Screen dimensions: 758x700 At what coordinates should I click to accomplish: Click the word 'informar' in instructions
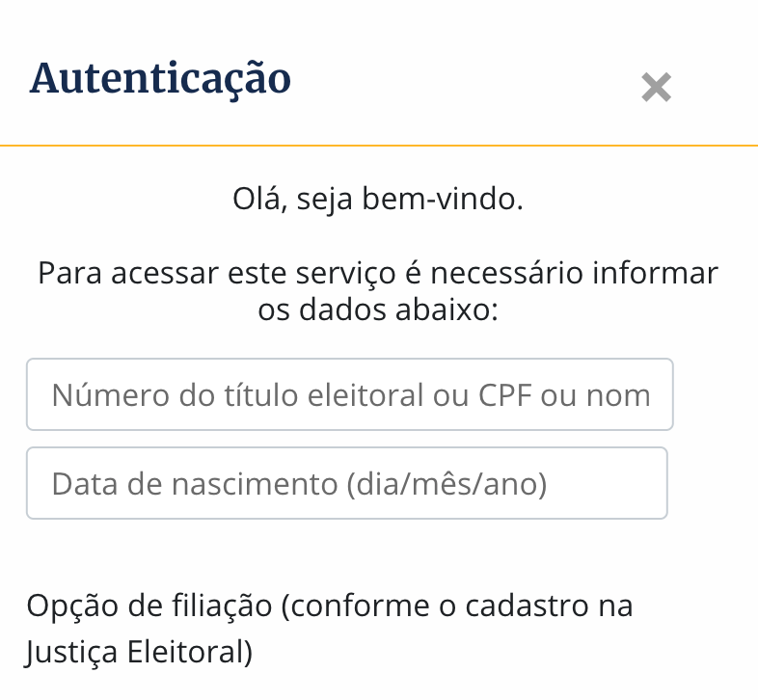[x=658, y=273]
